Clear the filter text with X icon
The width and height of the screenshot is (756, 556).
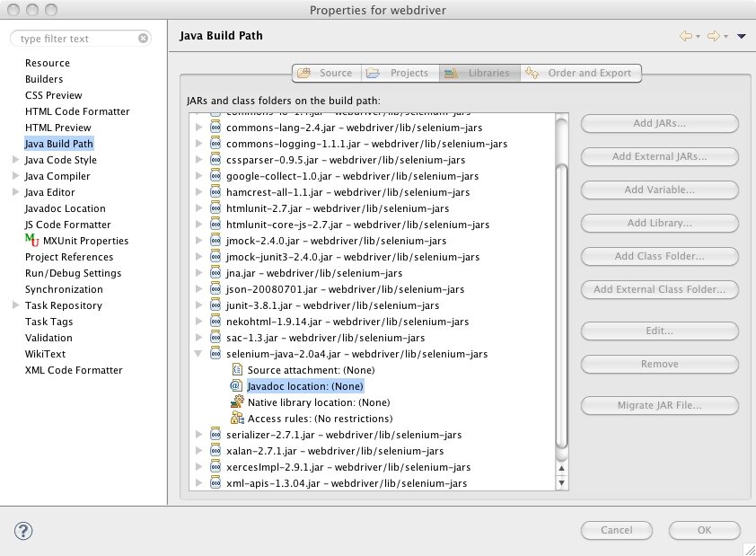143,39
